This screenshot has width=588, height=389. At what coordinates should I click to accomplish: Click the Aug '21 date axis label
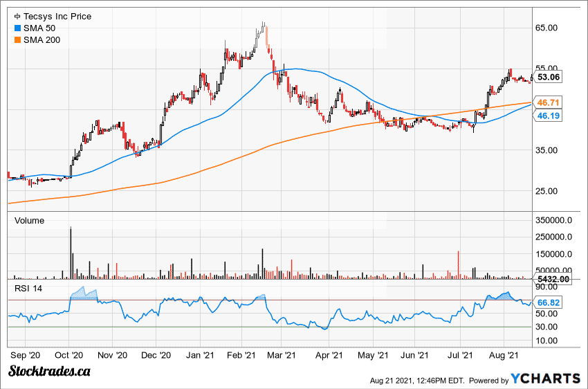[x=504, y=355]
